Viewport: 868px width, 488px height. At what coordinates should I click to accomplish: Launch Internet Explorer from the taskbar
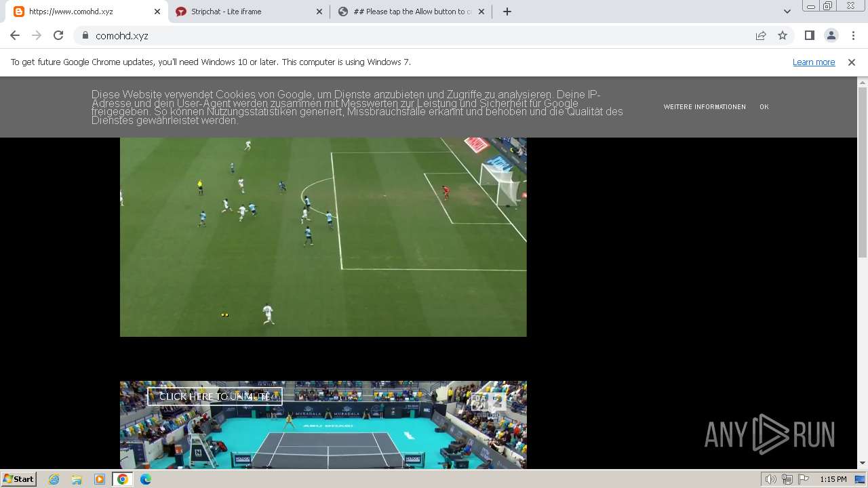54,479
